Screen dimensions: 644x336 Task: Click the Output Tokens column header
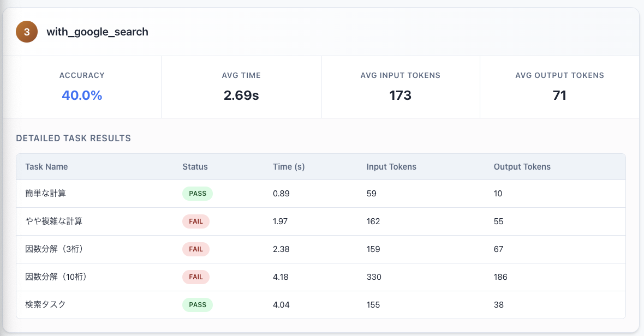[x=522, y=167]
